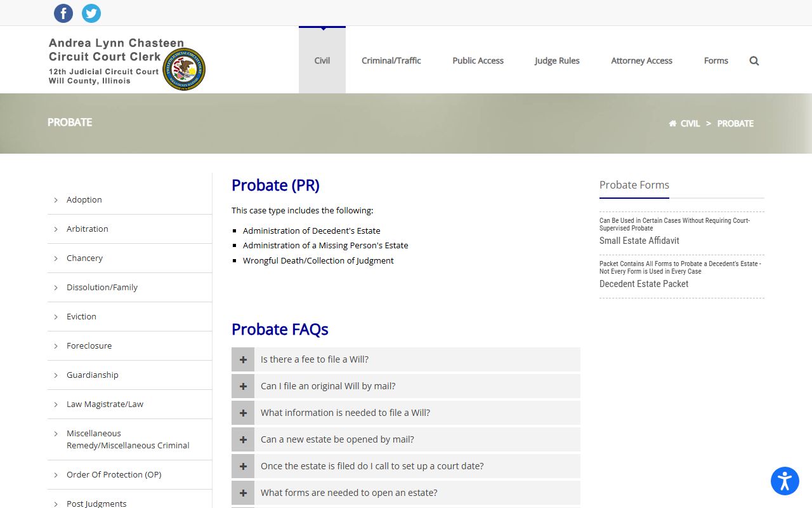
Task: Click the PROBATE breadcrumb text
Action: pos(735,124)
